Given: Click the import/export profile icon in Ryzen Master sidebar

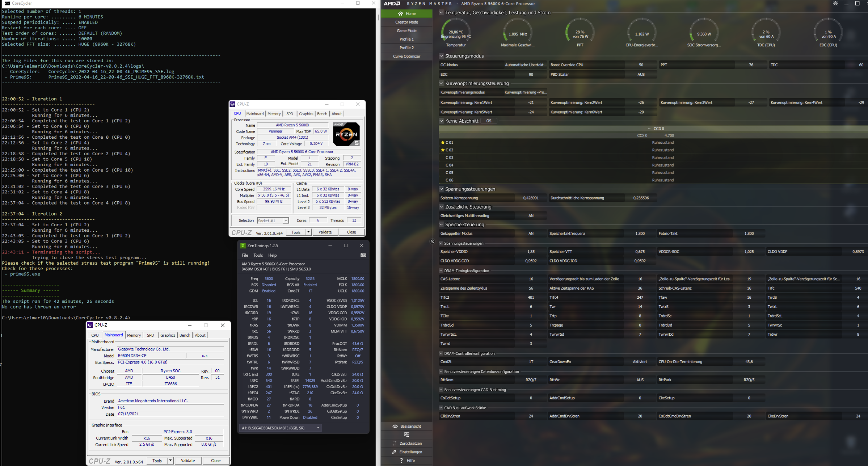Looking at the screenshot, I should [406, 434].
